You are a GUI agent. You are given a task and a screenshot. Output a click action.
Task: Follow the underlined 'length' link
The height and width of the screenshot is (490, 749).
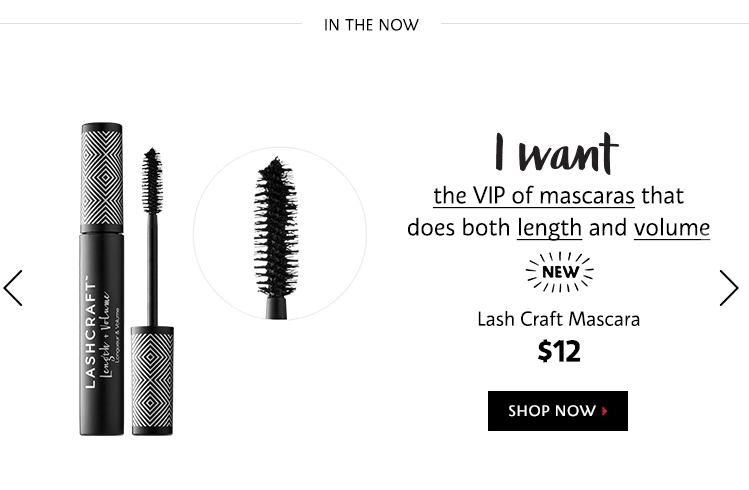tap(549, 228)
